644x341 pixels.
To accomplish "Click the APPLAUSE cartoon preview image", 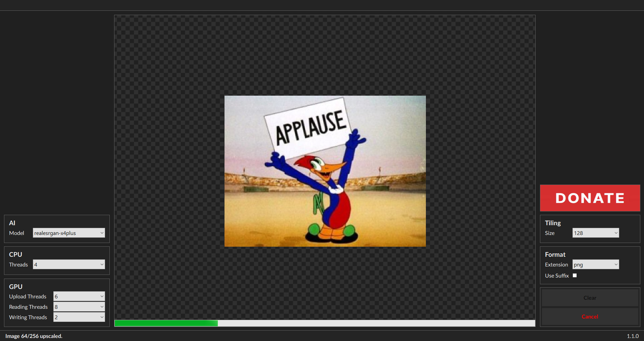I will (x=325, y=171).
